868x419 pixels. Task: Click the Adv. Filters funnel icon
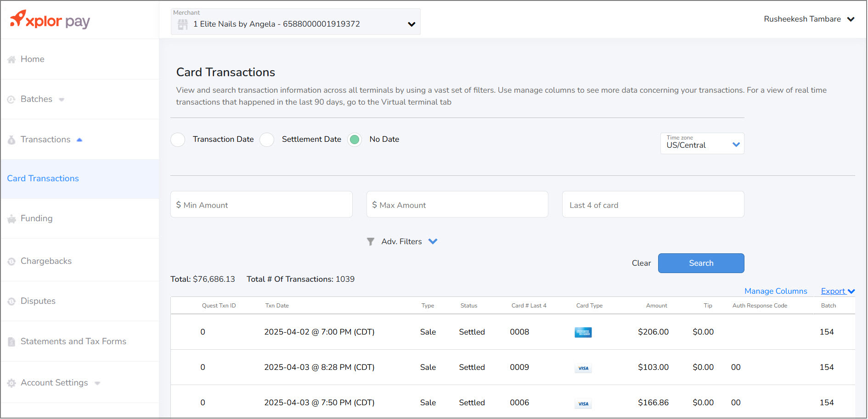click(x=371, y=241)
